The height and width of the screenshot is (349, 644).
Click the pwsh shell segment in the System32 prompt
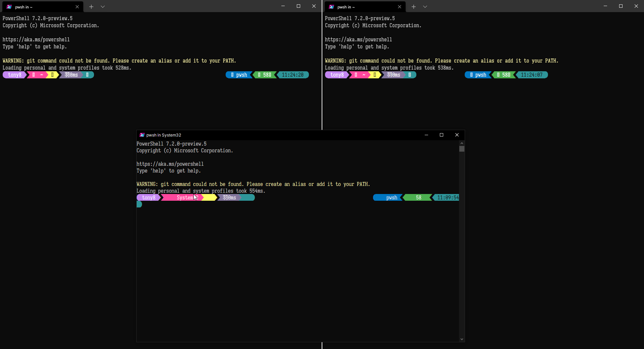click(x=392, y=198)
